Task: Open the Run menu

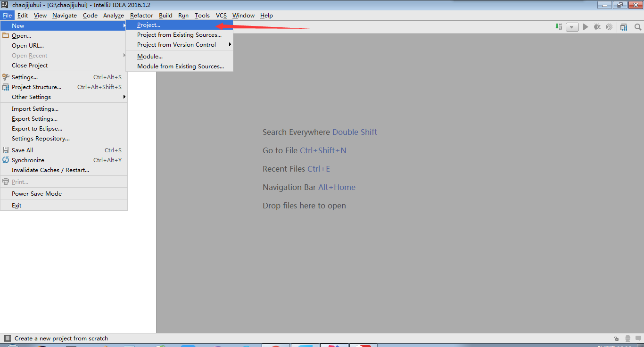Action: tap(183, 16)
